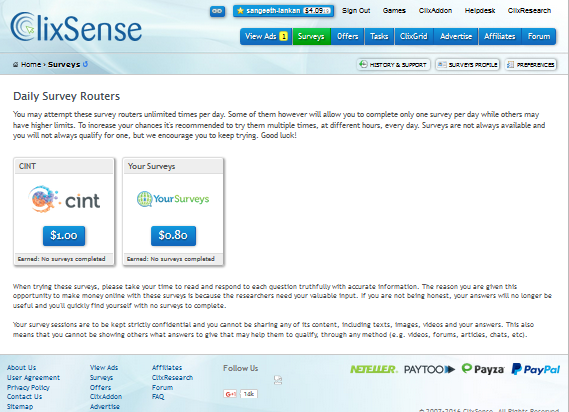Open the User Agreement footer link

[33, 378]
